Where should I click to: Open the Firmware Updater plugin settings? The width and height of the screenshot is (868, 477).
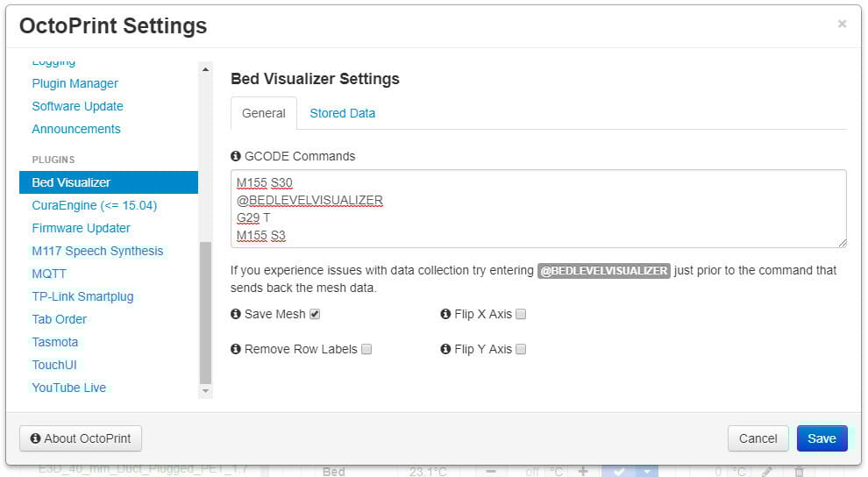(x=81, y=228)
